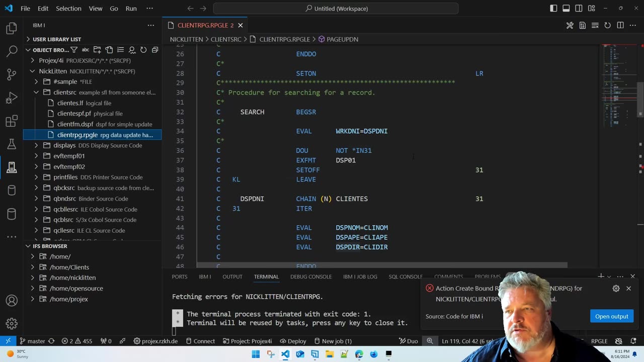Click the binary file icon in editor toolbar

tap(582, 25)
